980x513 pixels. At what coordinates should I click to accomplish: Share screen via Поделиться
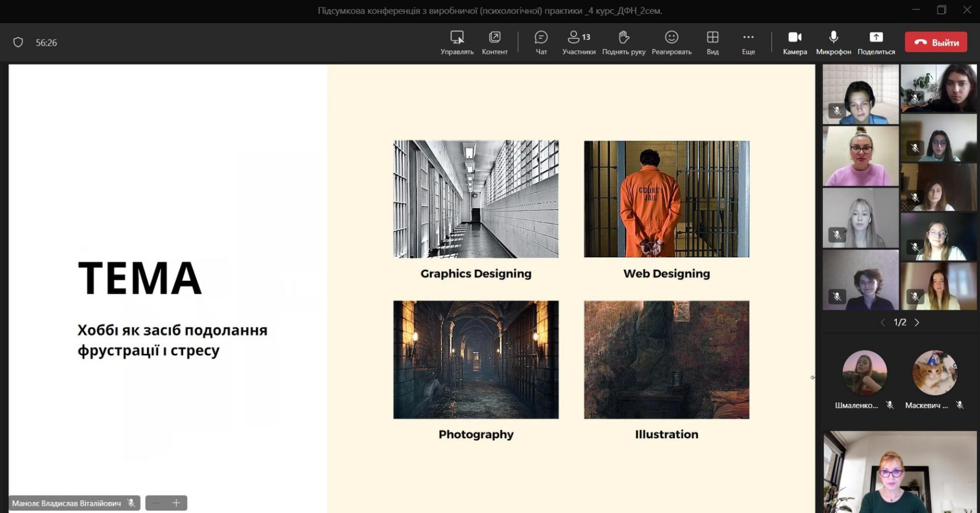coord(876,42)
